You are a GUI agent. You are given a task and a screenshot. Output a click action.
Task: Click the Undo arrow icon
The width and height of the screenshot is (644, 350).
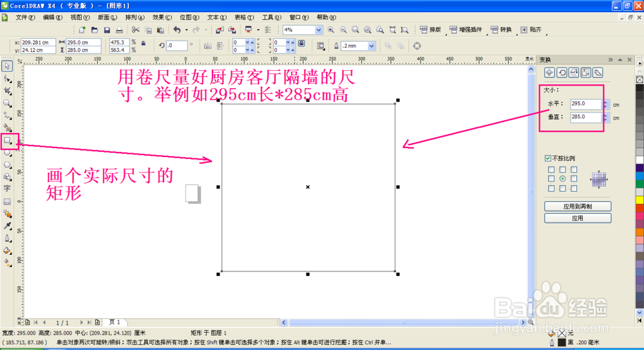tap(177, 30)
